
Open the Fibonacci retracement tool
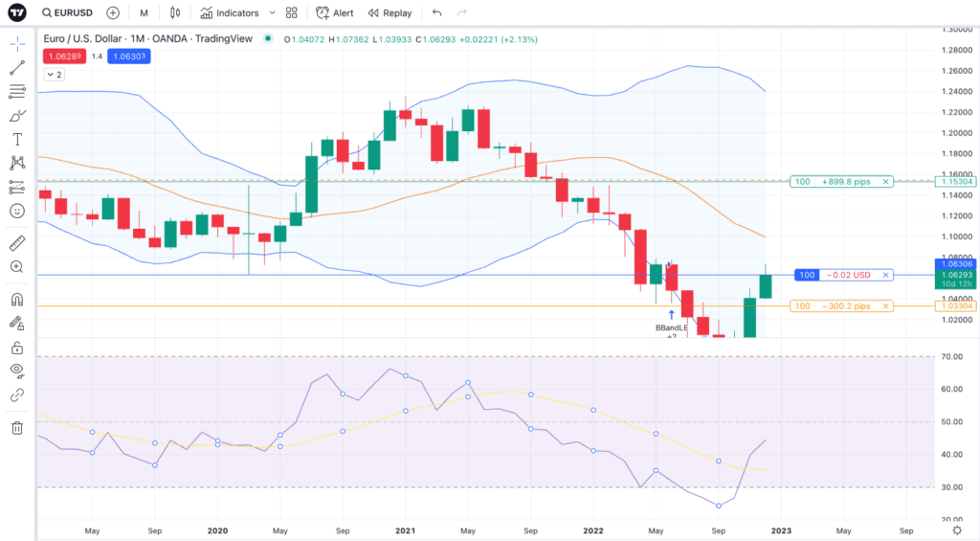[x=17, y=92]
